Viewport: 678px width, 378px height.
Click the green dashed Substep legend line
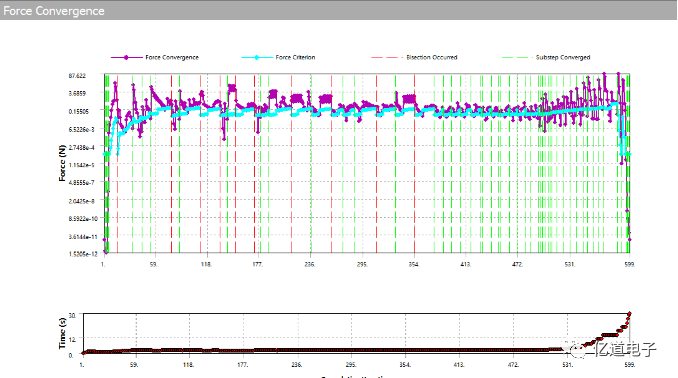[517, 58]
